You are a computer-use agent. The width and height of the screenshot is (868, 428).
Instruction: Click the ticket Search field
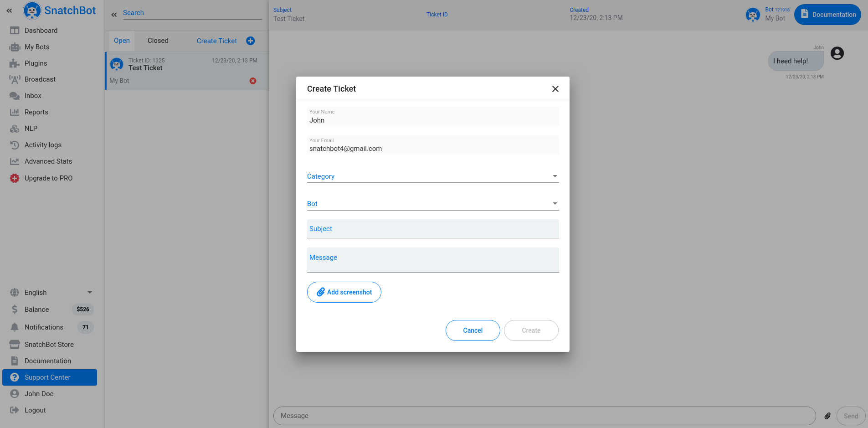pos(192,13)
